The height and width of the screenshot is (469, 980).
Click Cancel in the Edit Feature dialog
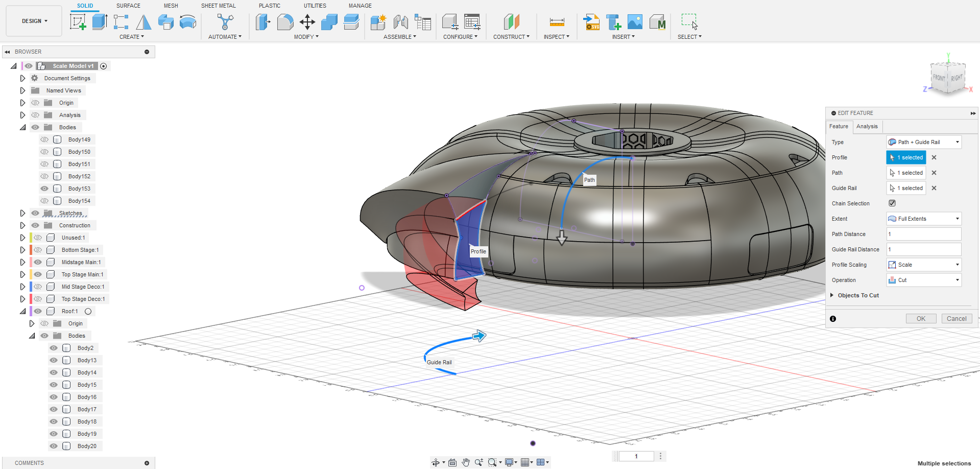957,318
